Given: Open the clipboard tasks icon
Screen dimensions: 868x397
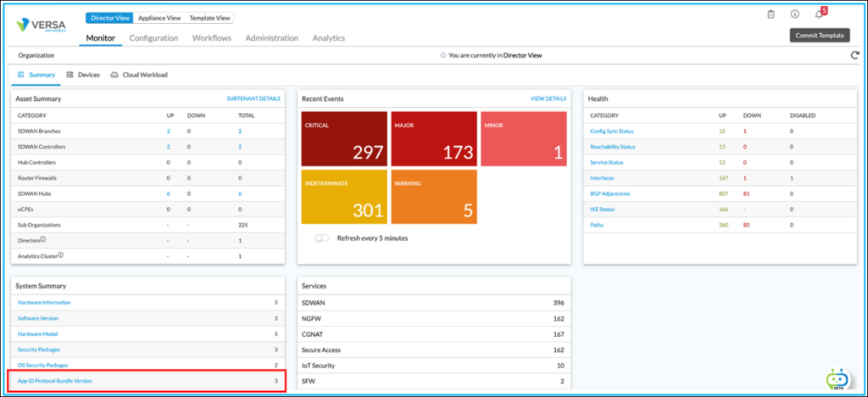Looking at the screenshot, I should pos(771,14).
